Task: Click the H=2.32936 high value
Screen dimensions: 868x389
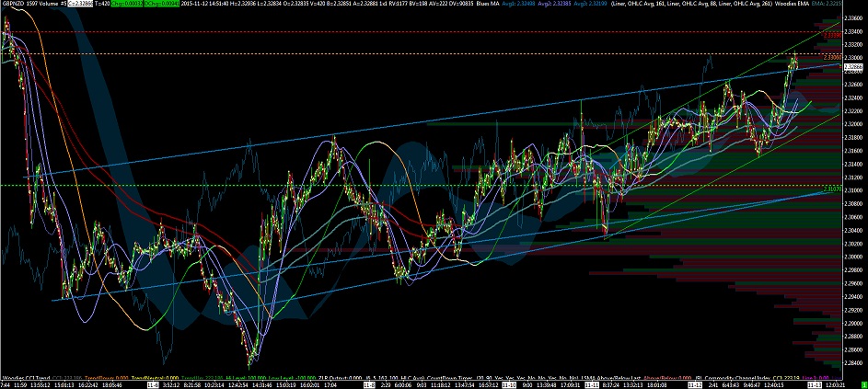Action: coord(242,4)
